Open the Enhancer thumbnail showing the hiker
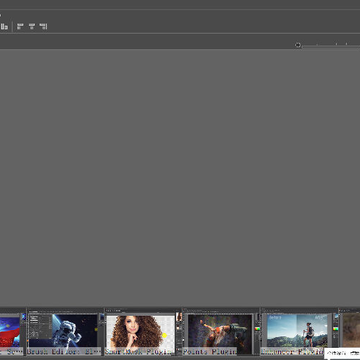Viewport: 360px width, 360px height. click(x=299, y=332)
